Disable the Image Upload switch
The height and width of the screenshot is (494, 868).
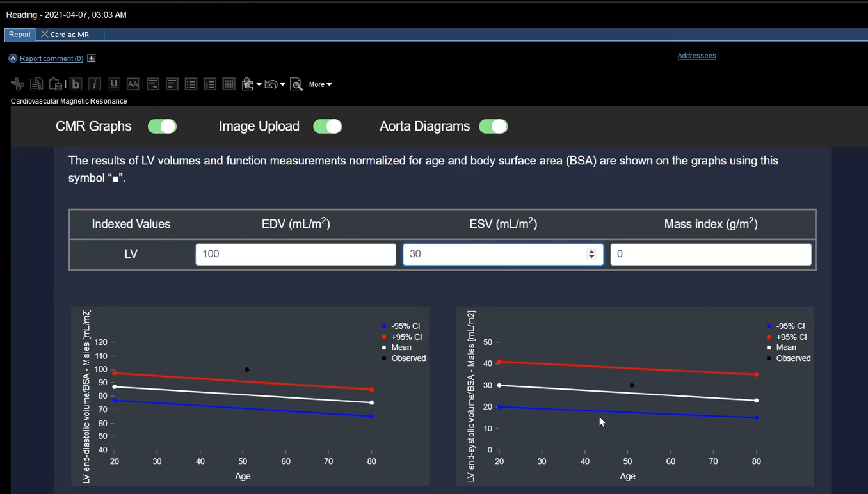328,127
